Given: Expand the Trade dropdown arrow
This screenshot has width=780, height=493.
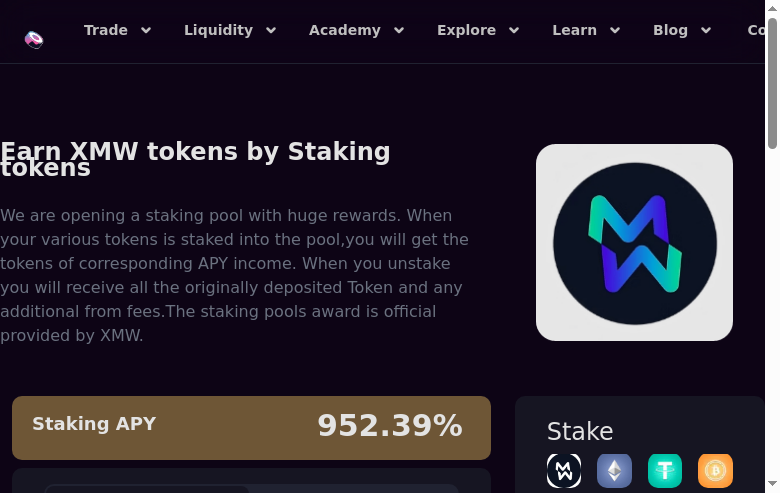Looking at the screenshot, I should (146, 31).
